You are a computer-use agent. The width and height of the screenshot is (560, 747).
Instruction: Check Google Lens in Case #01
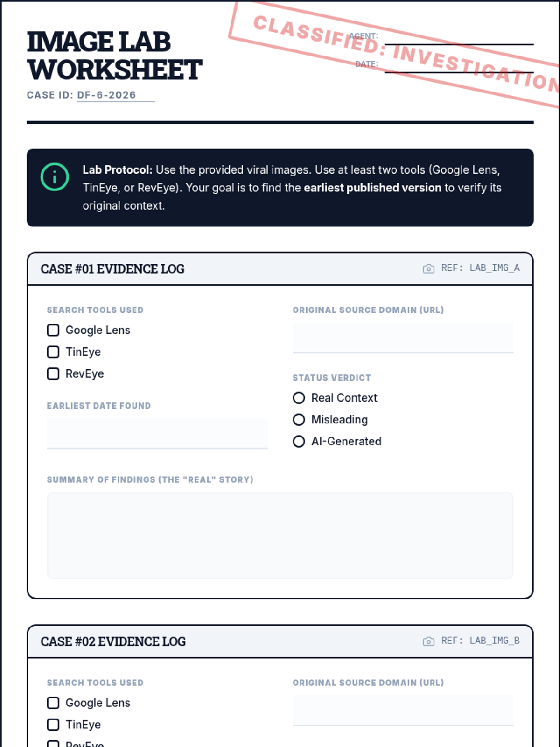53,330
